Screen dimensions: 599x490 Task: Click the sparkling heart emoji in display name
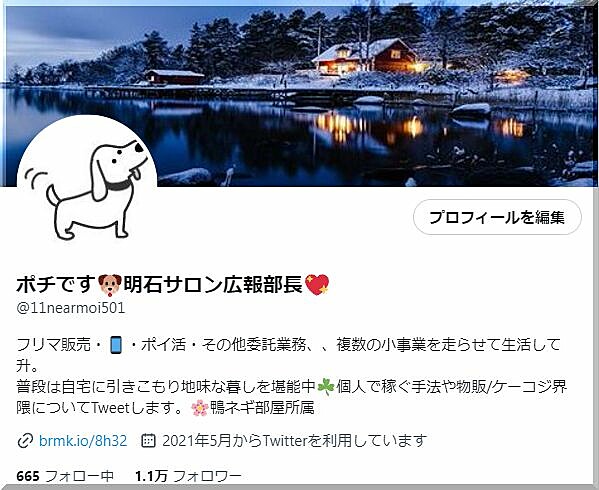coord(317,285)
